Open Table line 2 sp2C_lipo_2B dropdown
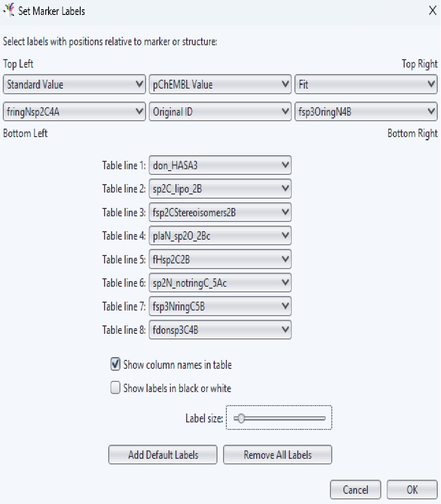 (x=220, y=188)
